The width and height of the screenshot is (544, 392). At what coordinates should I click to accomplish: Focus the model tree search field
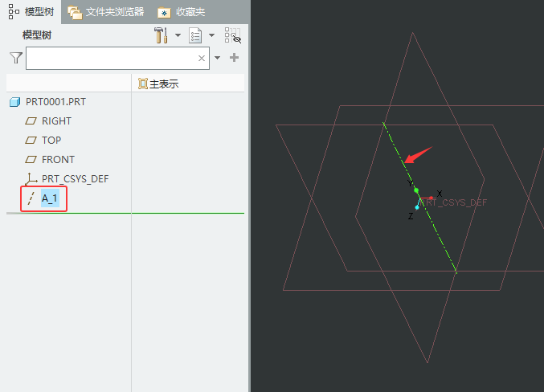point(117,58)
